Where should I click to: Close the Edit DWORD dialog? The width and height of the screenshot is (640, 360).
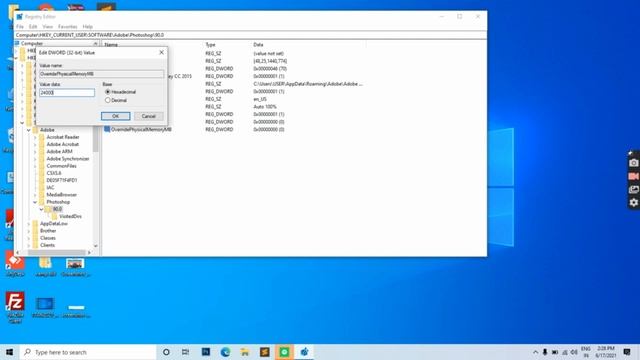(x=161, y=52)
